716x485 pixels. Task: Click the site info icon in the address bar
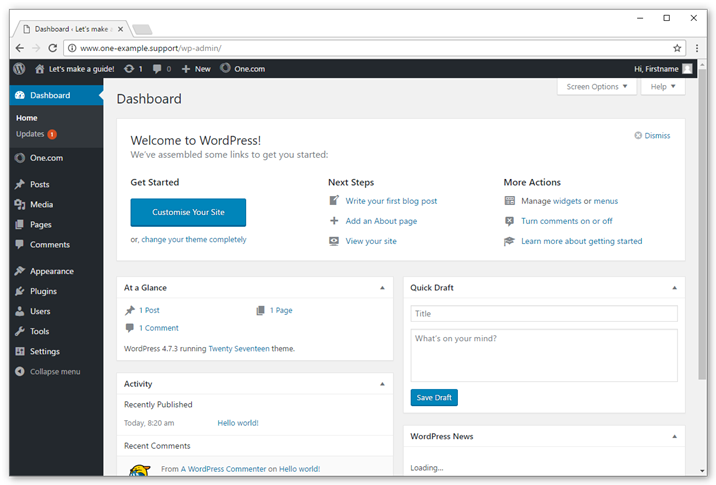(72, 48)
